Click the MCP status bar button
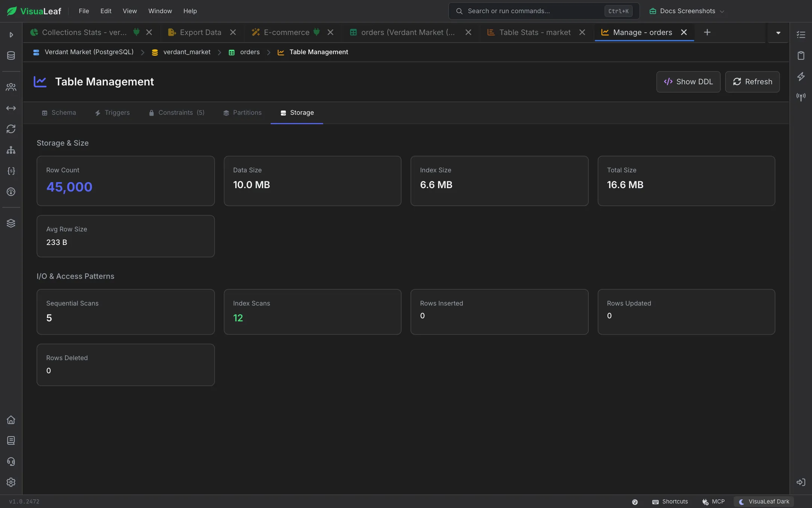 713,502
